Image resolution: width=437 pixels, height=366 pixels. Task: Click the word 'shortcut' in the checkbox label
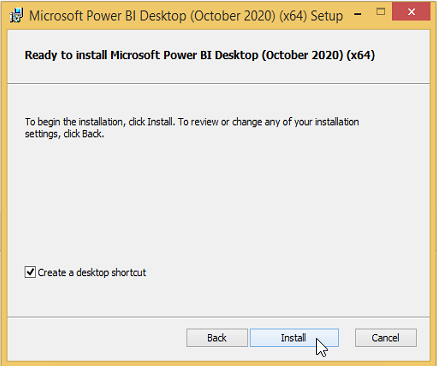tap(129, 273)
